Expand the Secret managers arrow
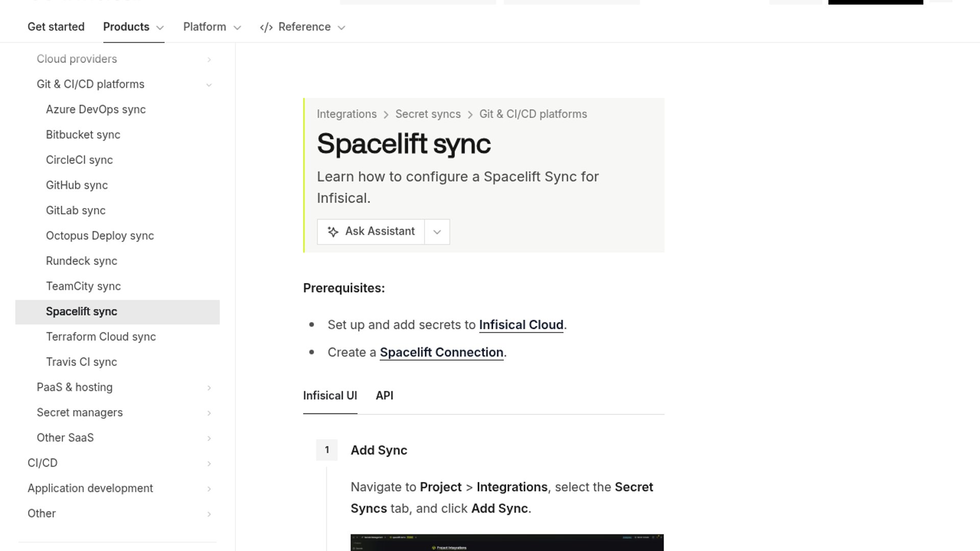Viewport: 980px width, 551px height. 209,413
